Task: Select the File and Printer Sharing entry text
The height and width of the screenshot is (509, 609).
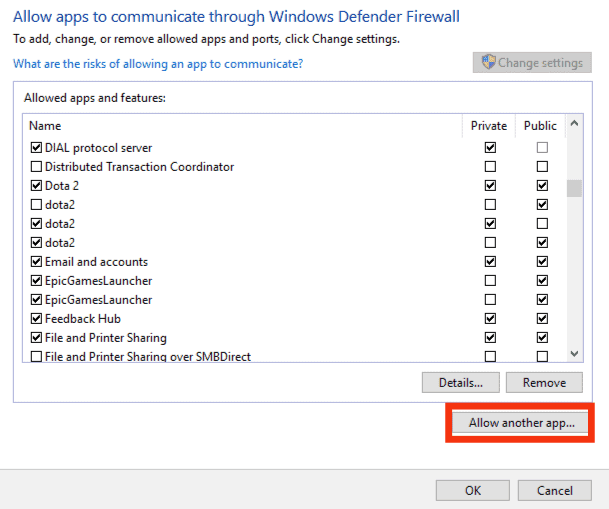Action: 106,338
